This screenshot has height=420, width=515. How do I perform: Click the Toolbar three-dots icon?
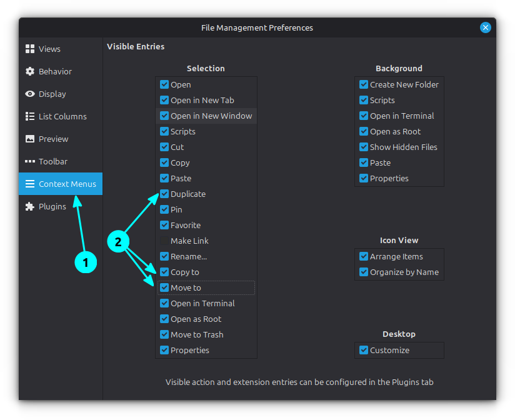29,161
